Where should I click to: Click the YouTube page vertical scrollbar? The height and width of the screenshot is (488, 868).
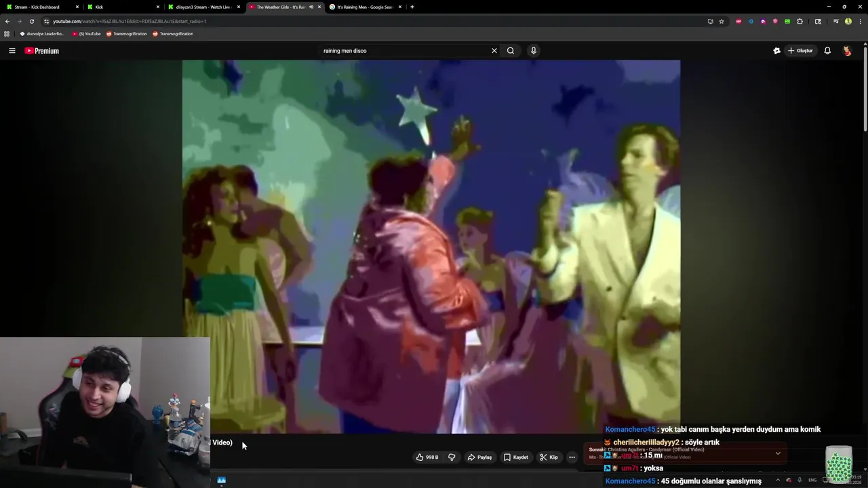[865, 88]
